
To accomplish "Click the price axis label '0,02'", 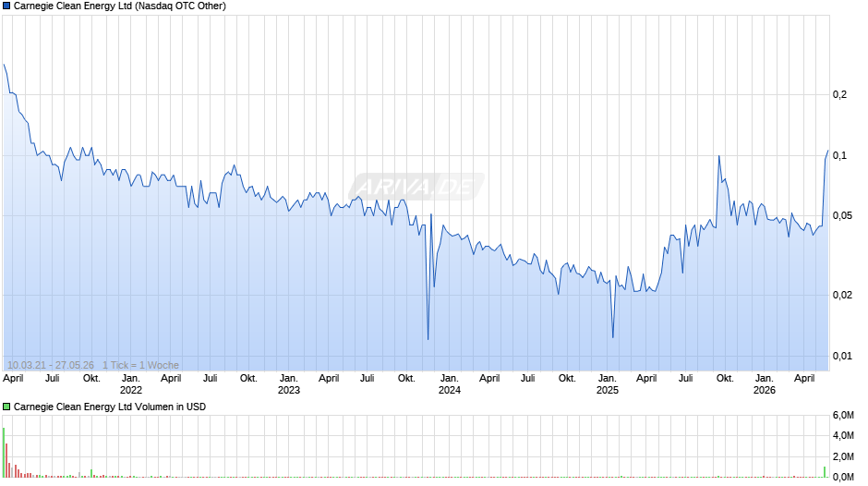I will 842,295.
